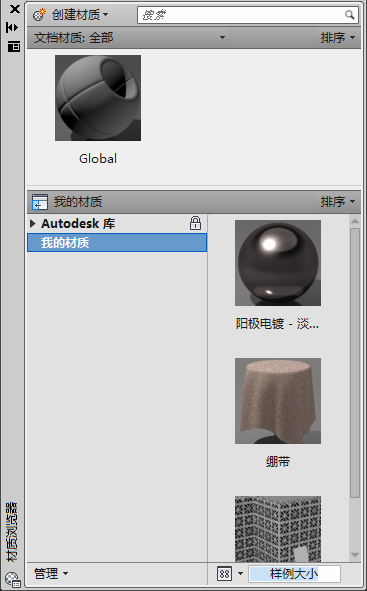Close the Materials Browser palette

15,9
